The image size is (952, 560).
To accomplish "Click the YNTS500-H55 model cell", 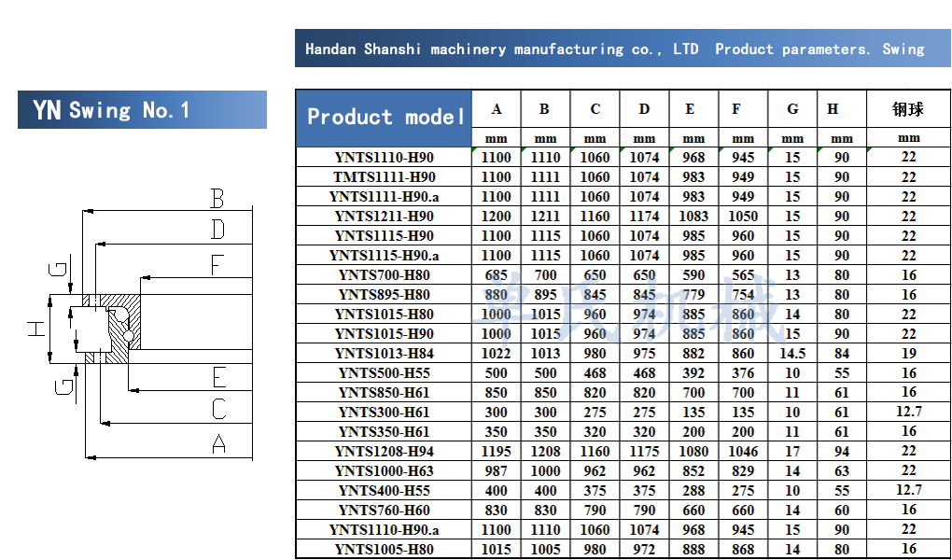I will [x=385, y=372].
